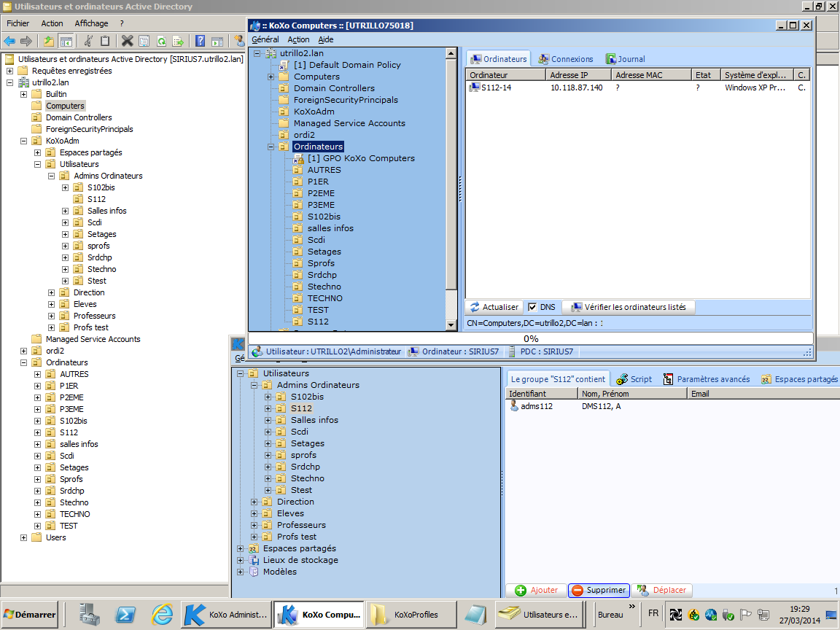Expand Espaces partagés in KoXo Administrator tree
This screenshot has height=630, width=840.
(241, 548)
